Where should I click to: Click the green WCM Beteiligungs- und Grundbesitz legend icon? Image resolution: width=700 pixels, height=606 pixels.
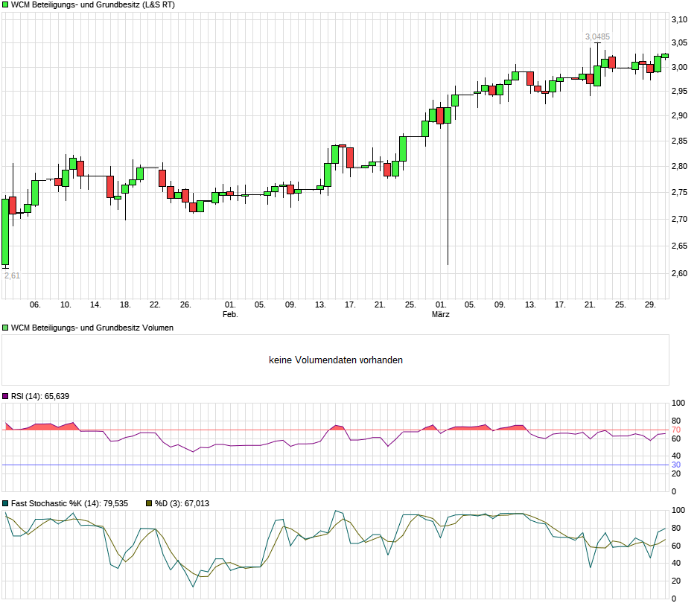[x=5, y=5]
